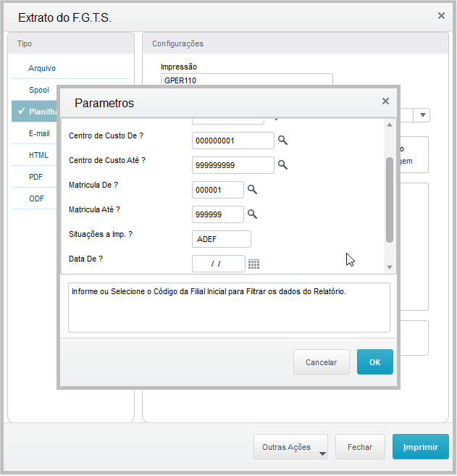This screenshot has width=457, height=476.
Task: Close the Extrato do F.G.T.S. window
Action: tap(441, 15)
